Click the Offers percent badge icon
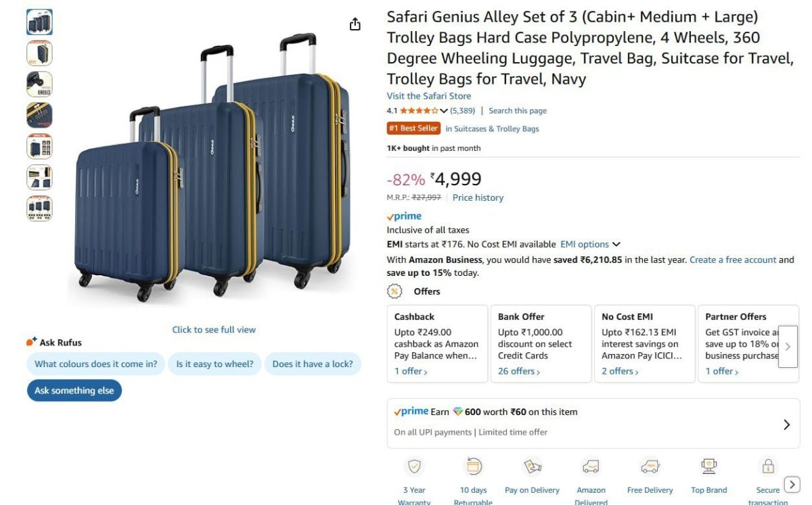This screenshot has height=505, width=812. coord(396,291)
